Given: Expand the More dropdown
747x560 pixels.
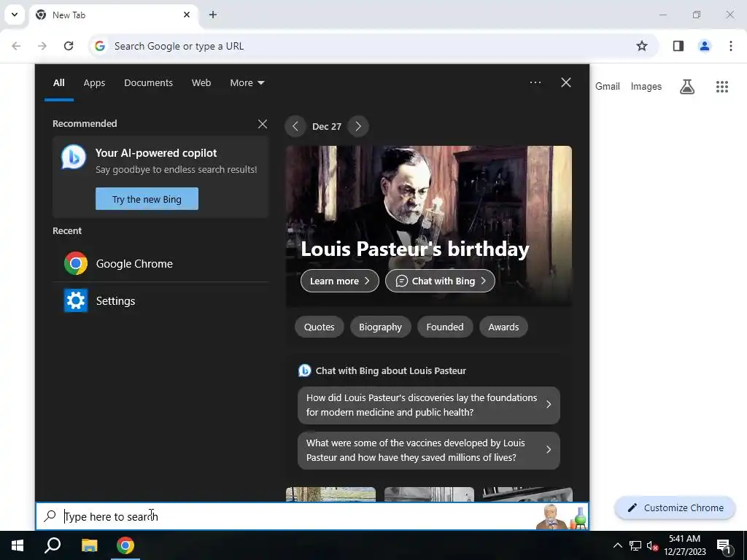Looking at the screenshot, I should tap(247, 83).
